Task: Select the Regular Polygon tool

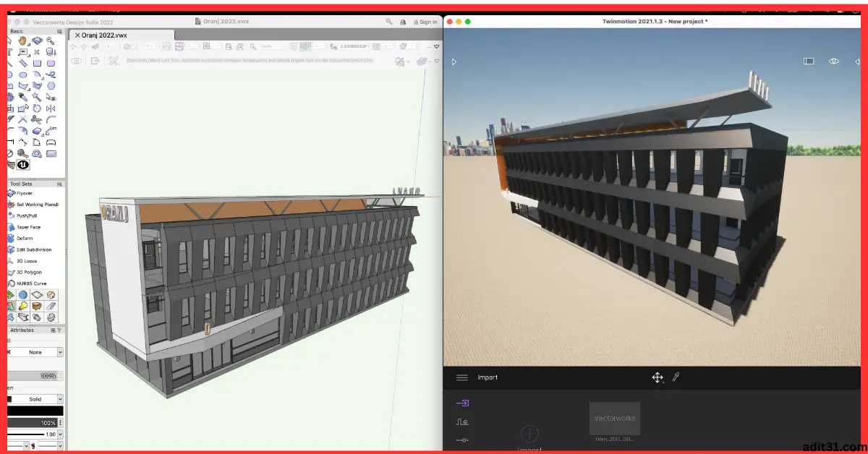Action: tap(51, 85)
